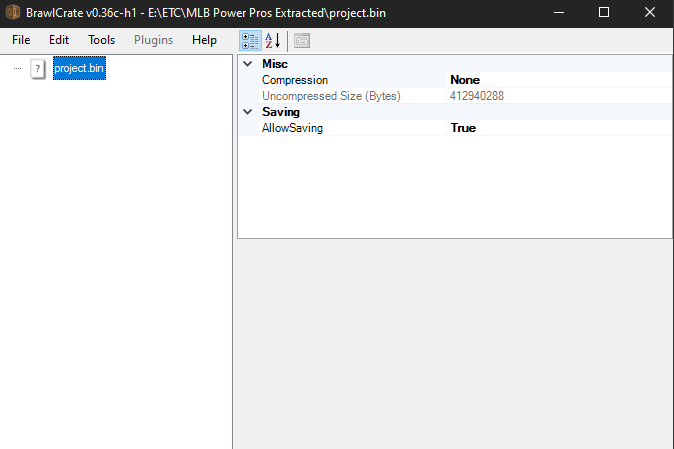Collapse the Saving property category
Screen dimensions: 674x449
tap(248, 112)
